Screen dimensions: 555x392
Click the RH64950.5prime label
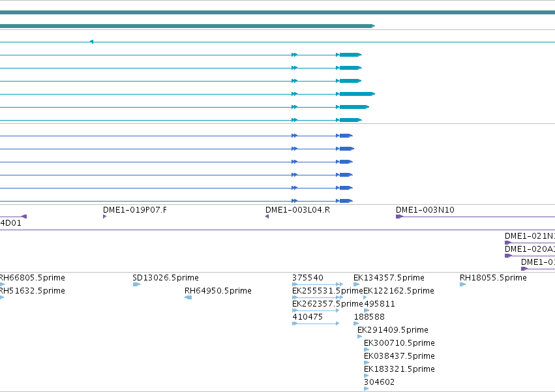point(218,291)
